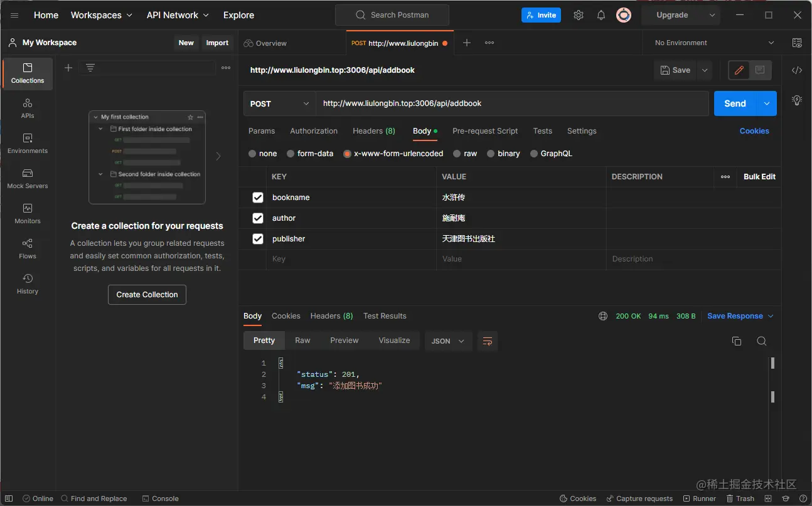The width and height of the screenshot is (812, 506).
Task: Click the network globe icon in response
Action: click(x=603, y=316)
